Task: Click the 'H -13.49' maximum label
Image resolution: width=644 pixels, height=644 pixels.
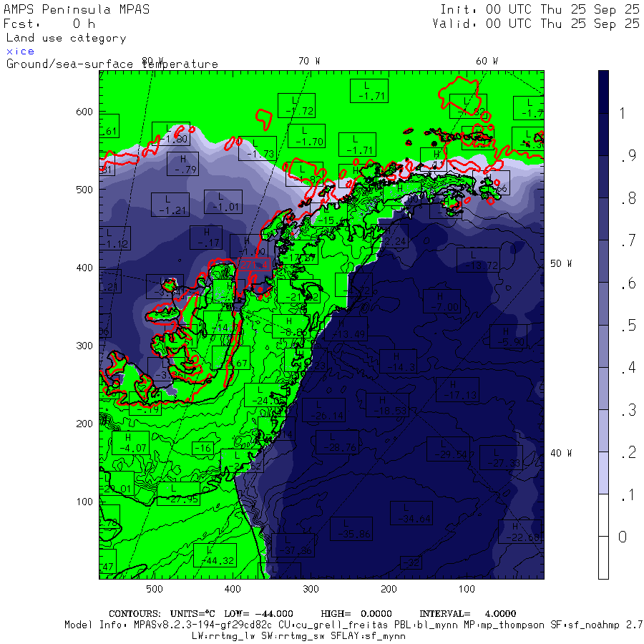Action: 346,328
